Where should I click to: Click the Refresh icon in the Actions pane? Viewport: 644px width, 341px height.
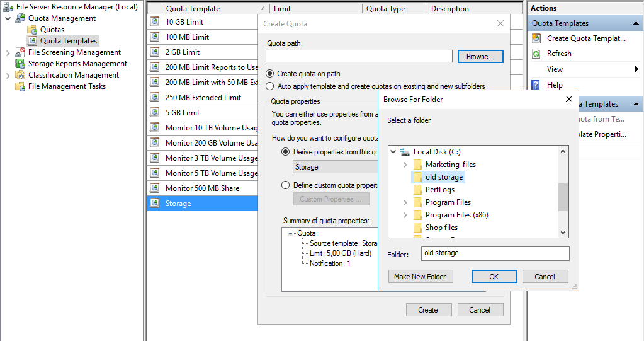pos(536,54)
